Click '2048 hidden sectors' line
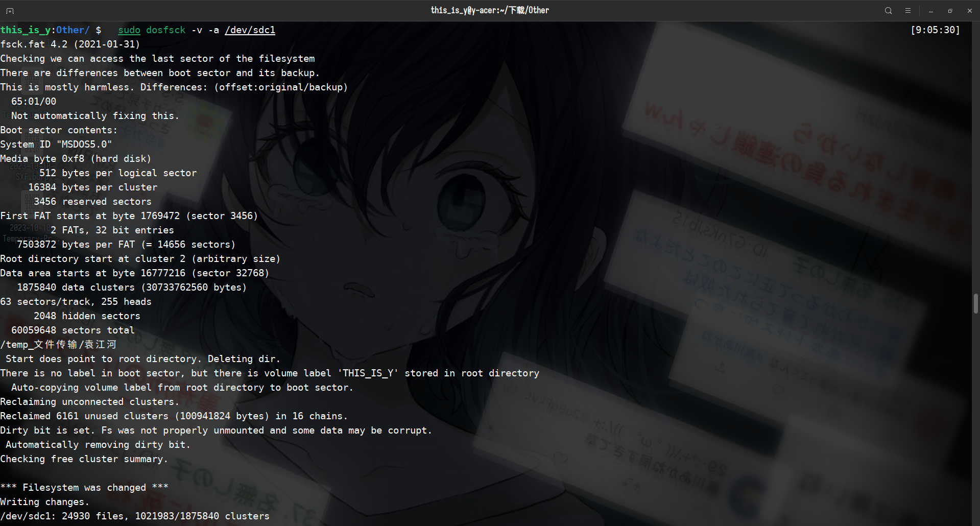Viewport: 980px width, 526px height. point(87,316)
